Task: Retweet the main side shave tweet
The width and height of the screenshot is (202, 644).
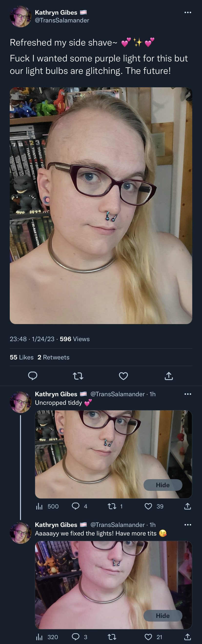Action: tap(78, 376)
